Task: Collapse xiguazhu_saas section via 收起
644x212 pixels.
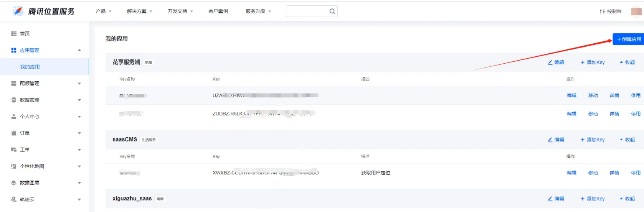Action: pos(627,199)
